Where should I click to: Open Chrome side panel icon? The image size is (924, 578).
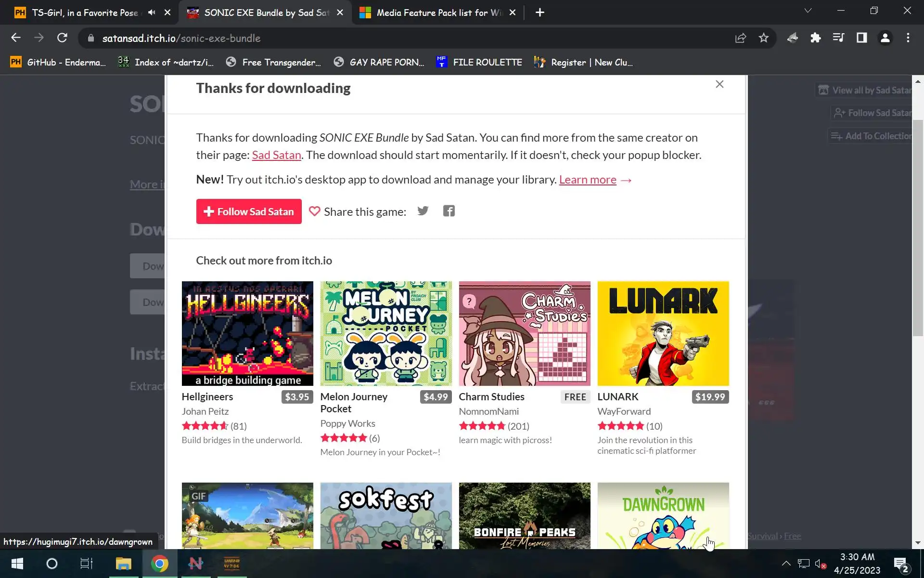(861, 38)
